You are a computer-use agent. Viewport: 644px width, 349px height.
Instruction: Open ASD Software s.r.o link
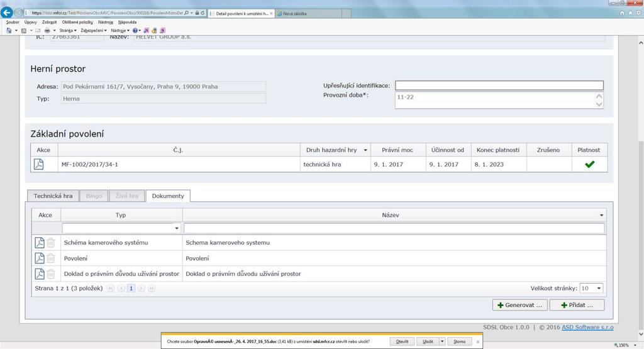click(x=587, y=327)
